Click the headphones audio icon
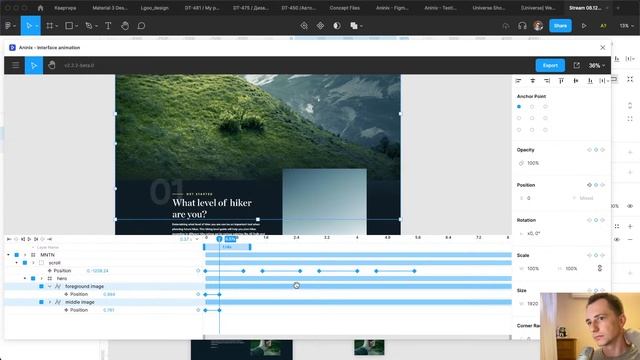The width and height of the screenshot is (640, 360). pos(522,26)
